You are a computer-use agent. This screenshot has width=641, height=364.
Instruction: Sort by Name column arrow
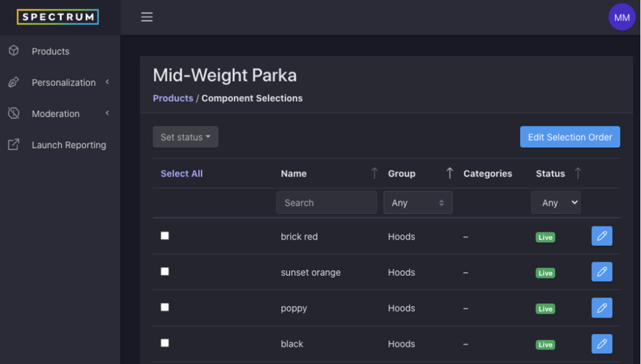(374, 173)
